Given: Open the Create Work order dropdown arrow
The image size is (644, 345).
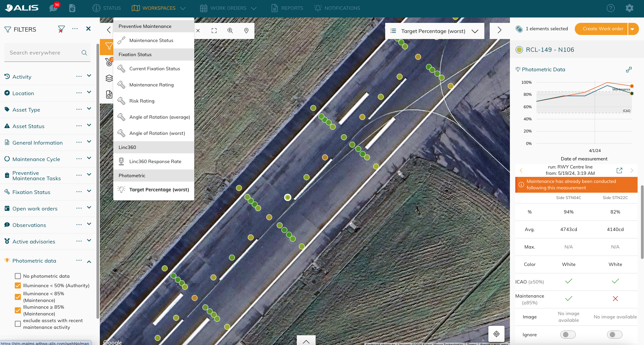Looking at the screenshot, I should (633, 29).
